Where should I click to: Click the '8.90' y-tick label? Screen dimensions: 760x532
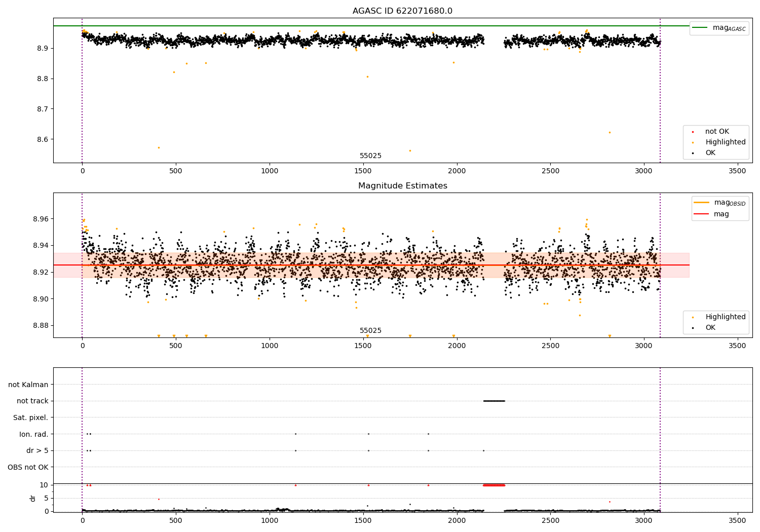click(41, 299)
